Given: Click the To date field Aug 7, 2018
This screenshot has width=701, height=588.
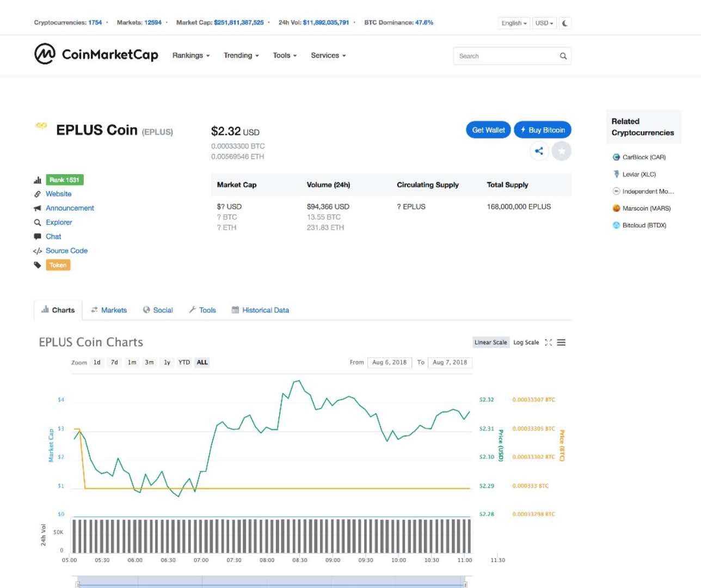Looking at the screenshot, I should [x=450, y=363].
